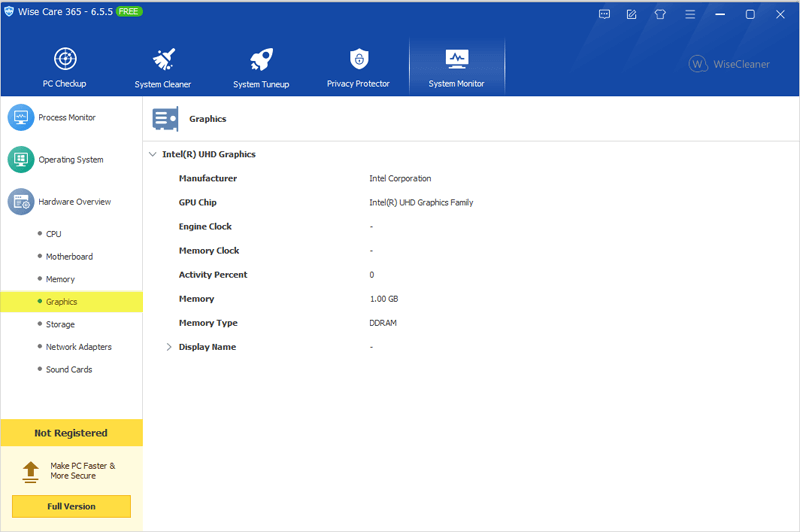800x532 pixels.
Task: Click the Not Registered banner
Action: pyautogui.click(x=71, y=433)
